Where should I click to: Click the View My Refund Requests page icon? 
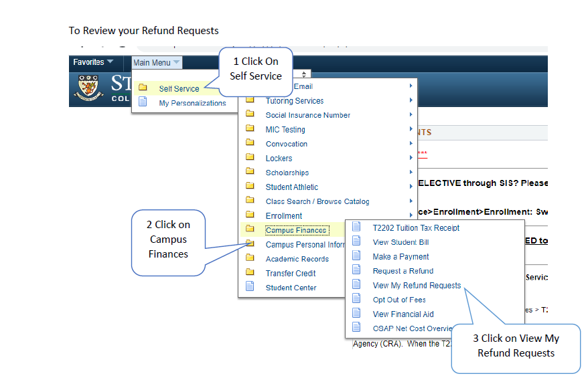[x=356, y=284]
